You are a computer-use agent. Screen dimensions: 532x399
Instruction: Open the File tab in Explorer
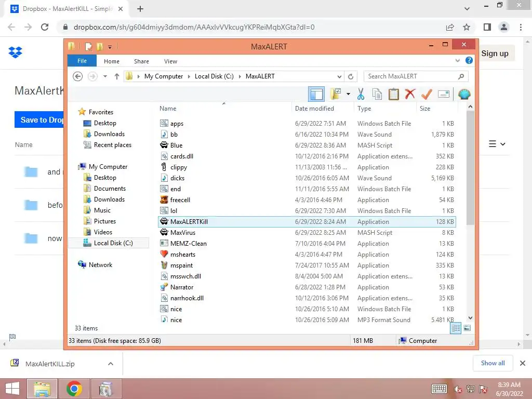tap(82, 61)
